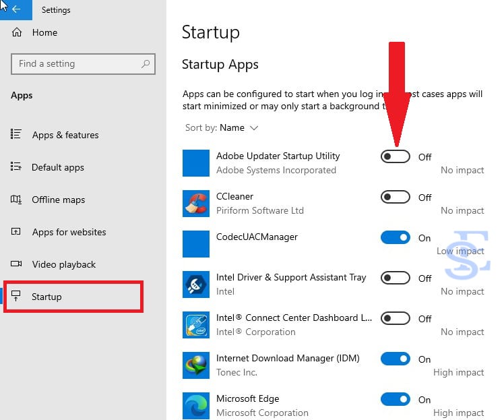Go to Offline maps section
504x420 pixels.
pos(58,200)
